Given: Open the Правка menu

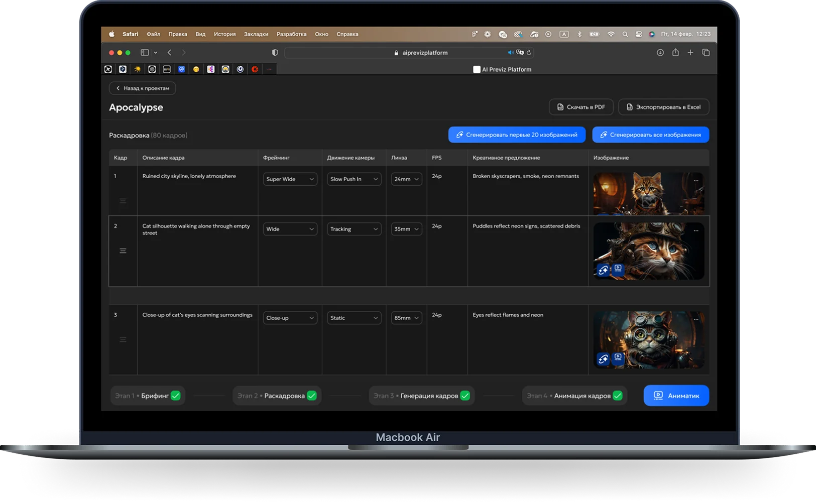Looking at the screenshot, I should (178, 34).
